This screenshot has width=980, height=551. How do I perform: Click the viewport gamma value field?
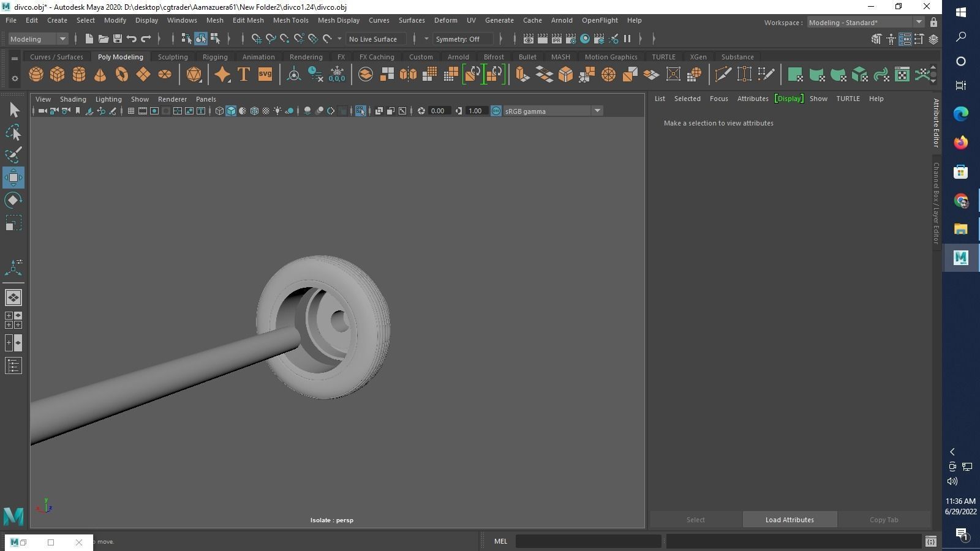475,111
